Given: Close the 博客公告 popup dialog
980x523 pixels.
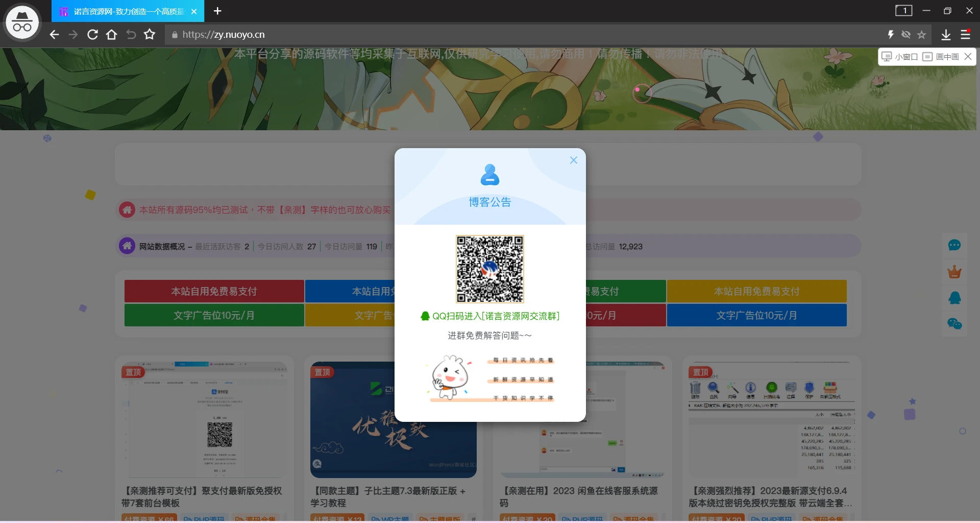Looking at the screenshot, I should click(x=574, y=160).
